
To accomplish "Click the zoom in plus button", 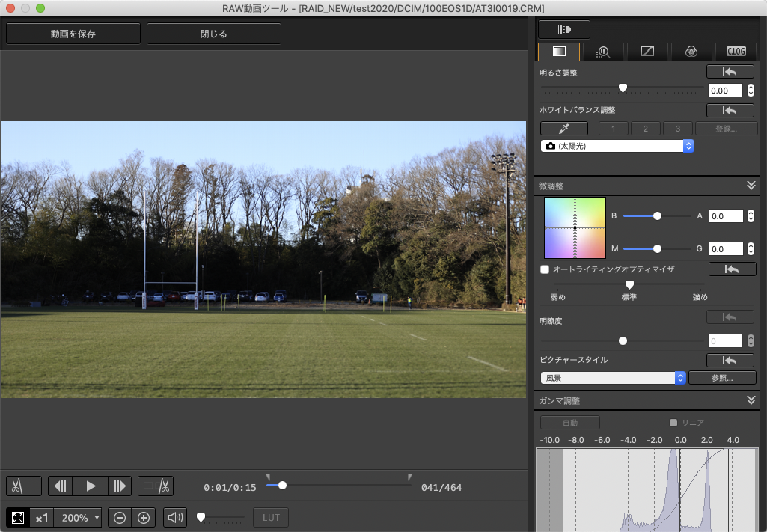I will tap(144, 517).
